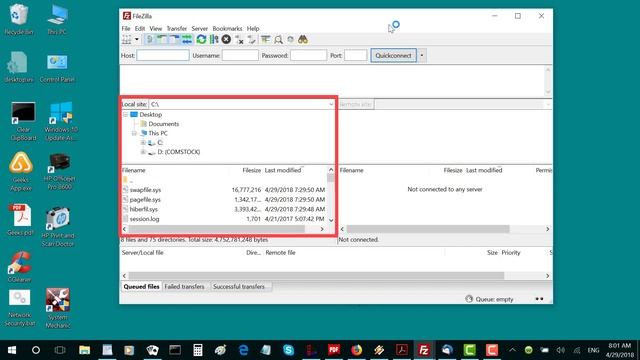Open the Bookmarks menu
The image size is (640, 360).
click(227, 29)
